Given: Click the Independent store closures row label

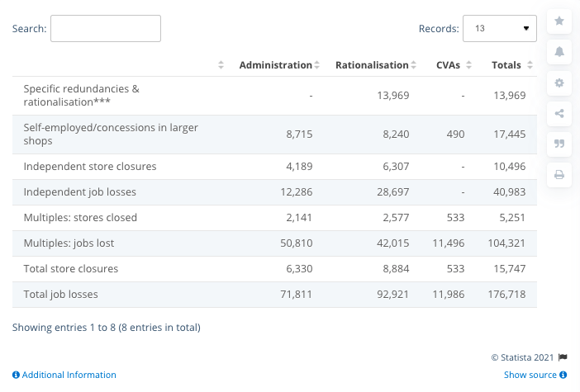Looking at the screenshot, I should pos(89,166).
